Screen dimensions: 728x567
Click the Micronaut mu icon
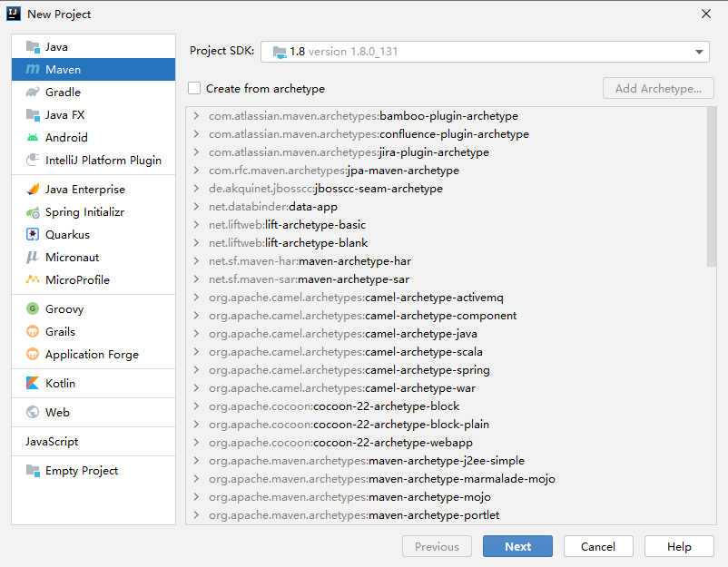point(33,257)
